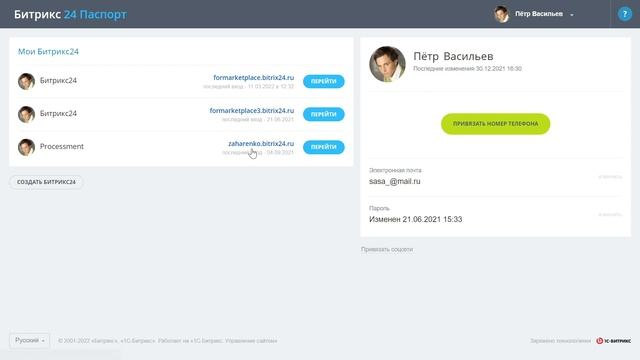Screen dimensions: 640x360
Task: Change the password via its изменить link
Action: tap(610, 214)
